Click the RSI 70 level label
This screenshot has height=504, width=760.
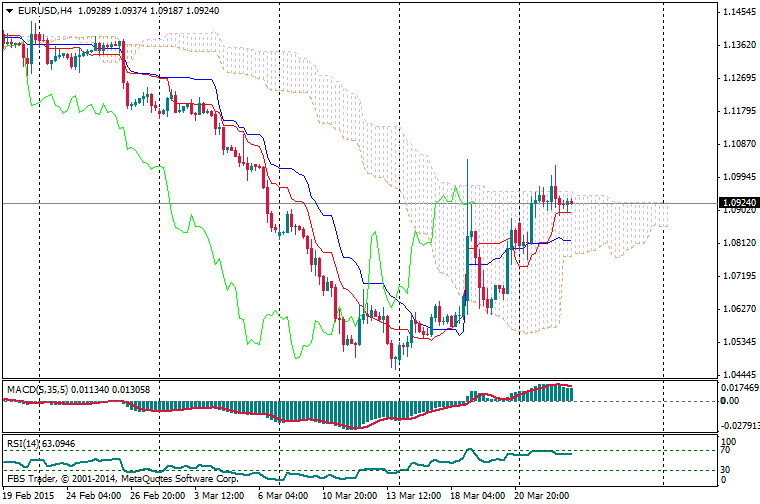[x=728, y=452]
